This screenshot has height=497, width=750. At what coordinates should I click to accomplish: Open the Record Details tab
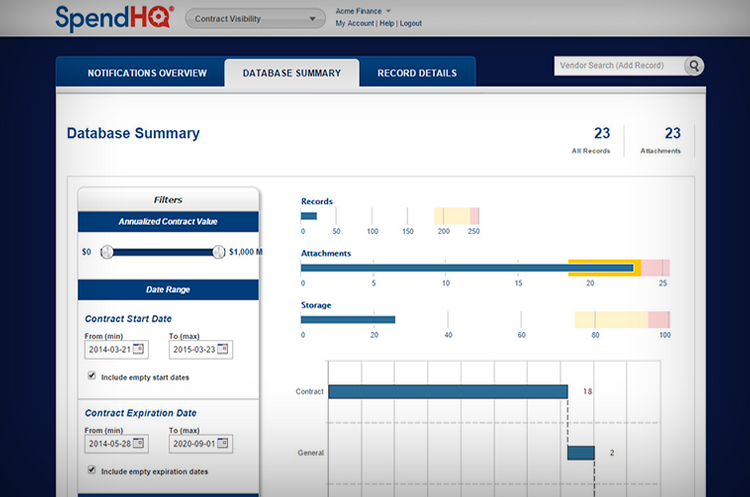click(x=416, y=73)
